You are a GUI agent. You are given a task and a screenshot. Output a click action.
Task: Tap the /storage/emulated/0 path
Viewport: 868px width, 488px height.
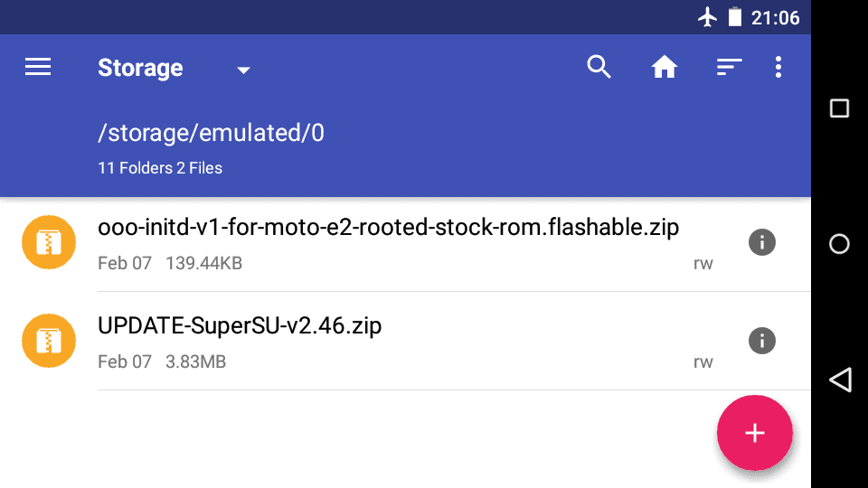click(x=211, y=133)
